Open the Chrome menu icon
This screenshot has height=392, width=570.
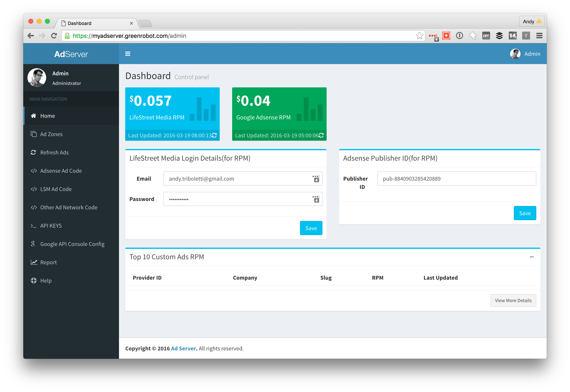pyautogui.click(x=539, y=36)
